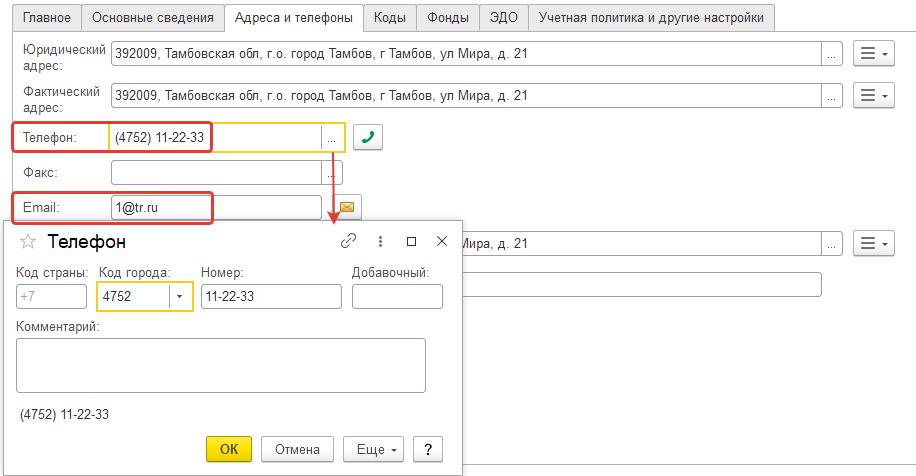Click ellipsis button of Юридический адрес field
This screenshot has height=476, width=916.
click(830, 54)
